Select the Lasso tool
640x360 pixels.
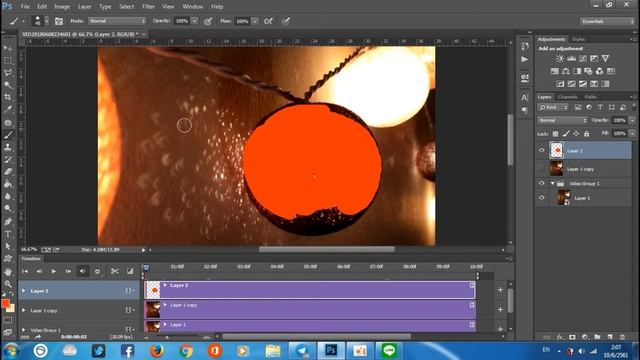8,73
